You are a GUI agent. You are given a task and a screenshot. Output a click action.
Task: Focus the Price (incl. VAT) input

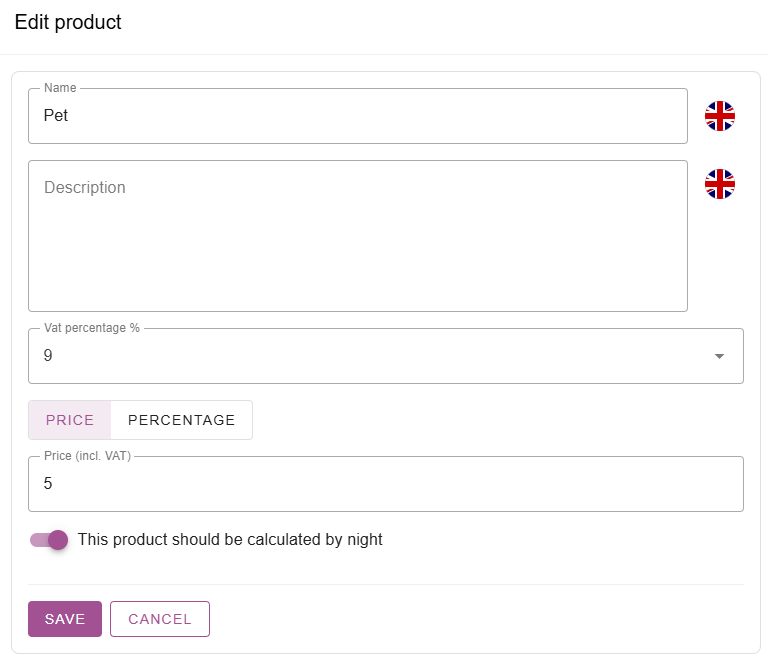pos(385,484)
